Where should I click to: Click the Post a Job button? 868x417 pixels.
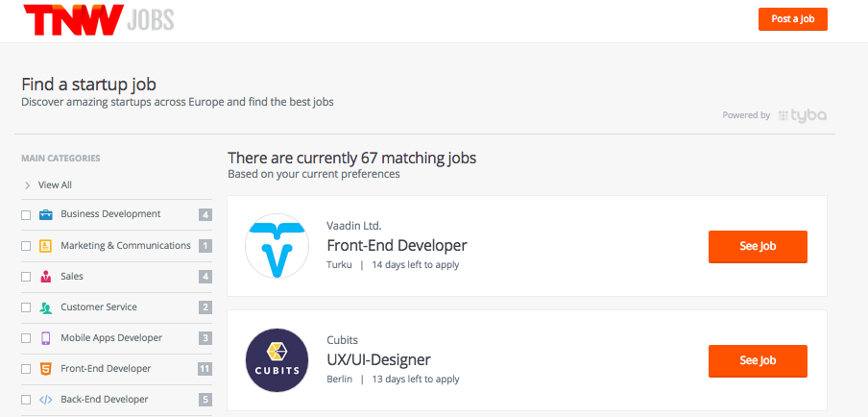coord(793,19)
